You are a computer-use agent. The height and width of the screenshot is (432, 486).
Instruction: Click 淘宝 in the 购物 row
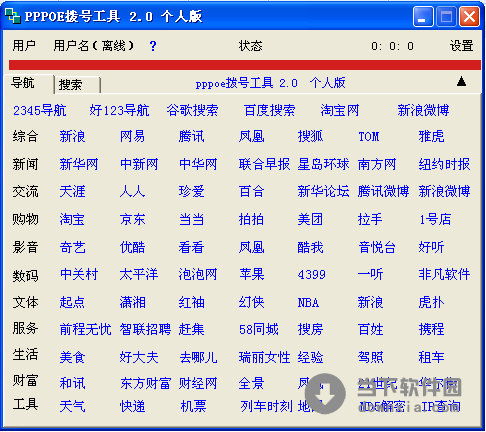pos(72,220)
